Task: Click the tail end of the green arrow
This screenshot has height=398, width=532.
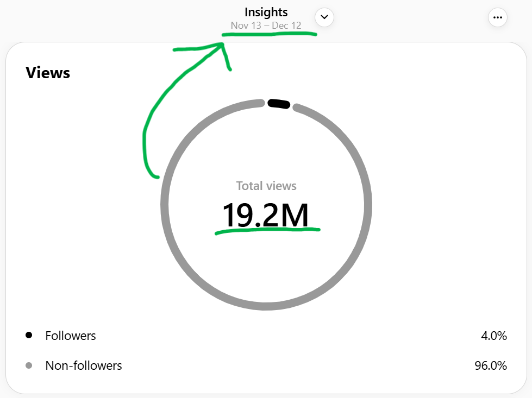Action: pyautogui.click(x=155, y=176)
